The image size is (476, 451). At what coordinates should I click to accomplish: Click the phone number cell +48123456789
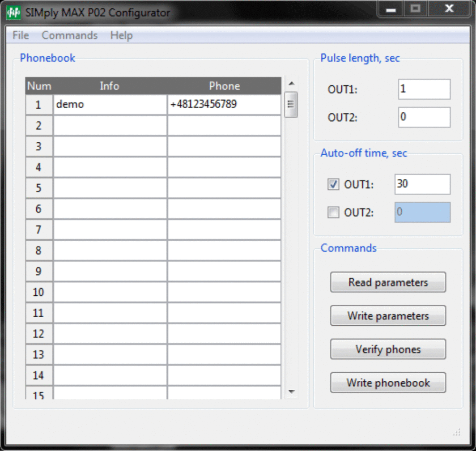[x=224, y=105]
